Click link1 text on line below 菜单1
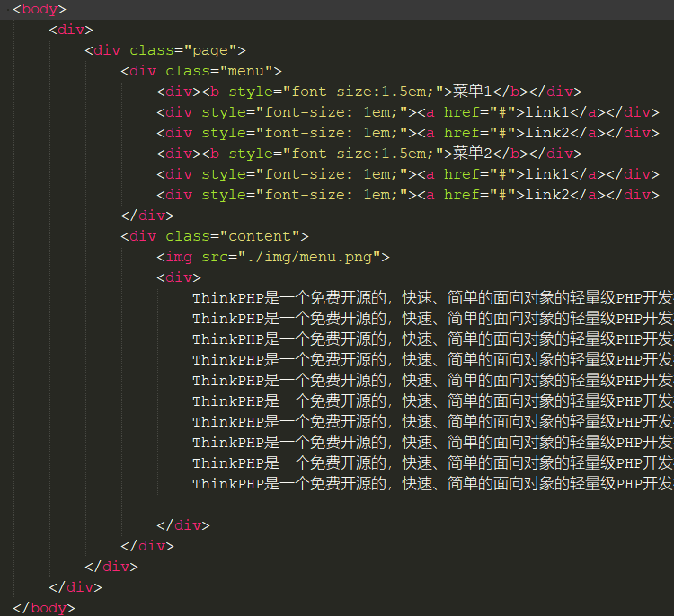674x616 pixels. (x=548, y=112)
